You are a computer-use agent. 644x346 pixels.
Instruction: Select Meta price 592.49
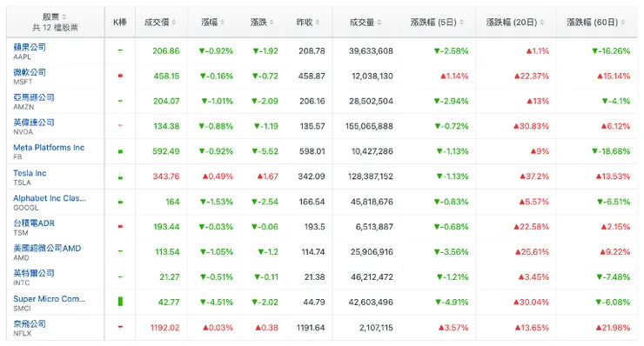coord(166,151)
